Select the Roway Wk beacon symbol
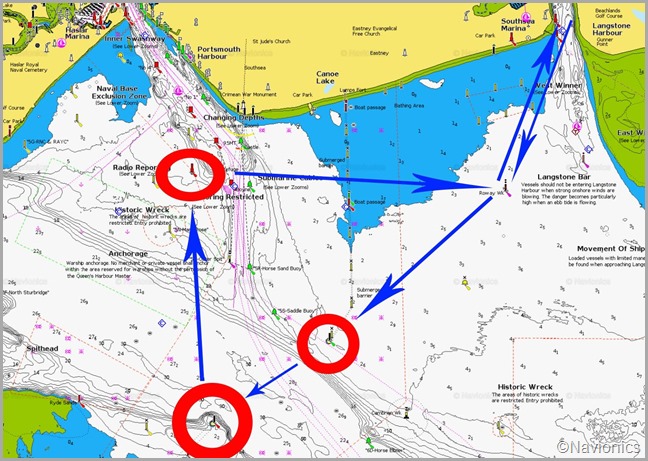 click(506, 189)
